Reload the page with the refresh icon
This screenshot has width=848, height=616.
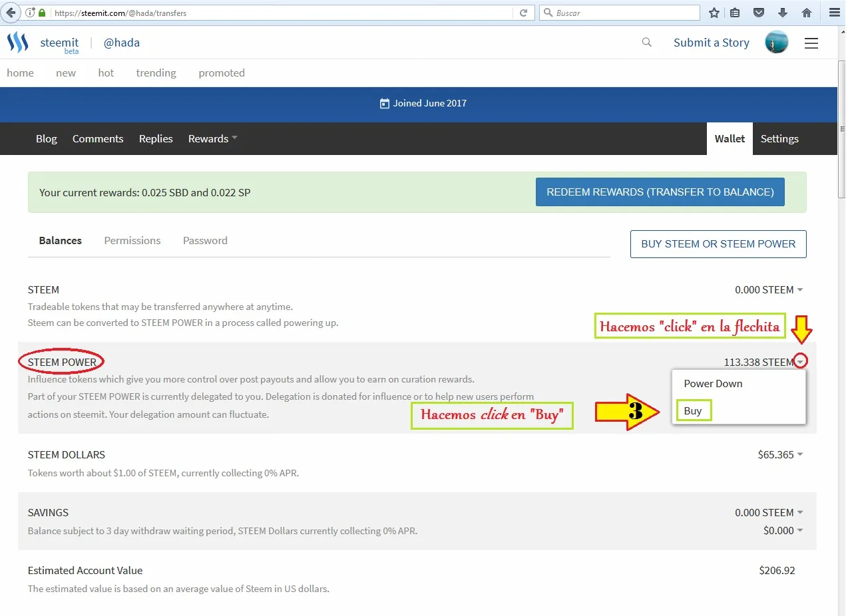[x=524, y=13]
